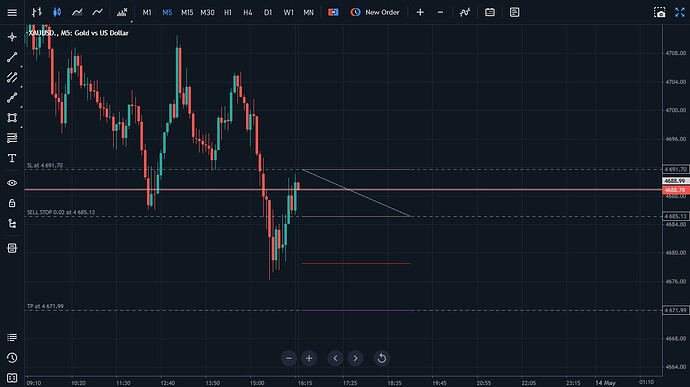This screenshot has width=690, height=387.
Task: Click the New Order button
Action: tap(375, 12)
